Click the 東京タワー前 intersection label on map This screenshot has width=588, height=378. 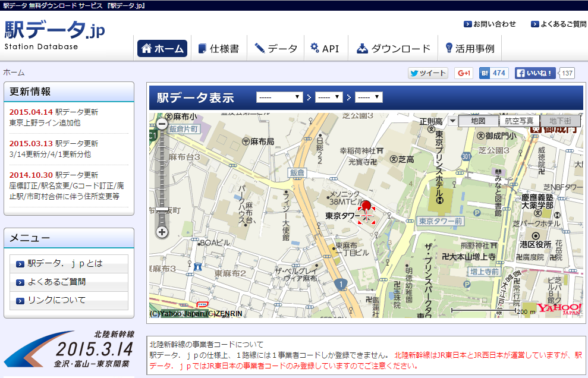[x=440, y=221]
